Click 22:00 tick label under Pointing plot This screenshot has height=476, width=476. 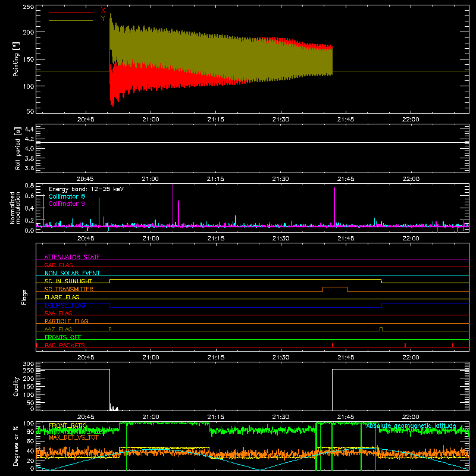tap(411, 120)
